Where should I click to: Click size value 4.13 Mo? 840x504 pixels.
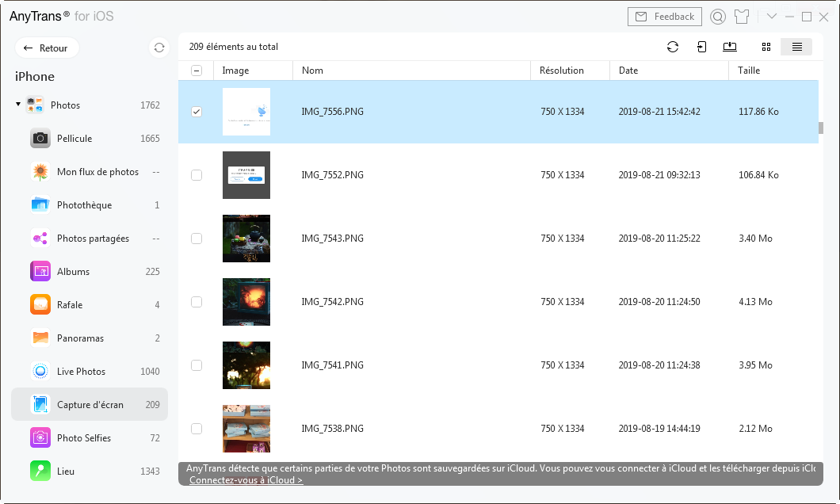coord(755,302)
